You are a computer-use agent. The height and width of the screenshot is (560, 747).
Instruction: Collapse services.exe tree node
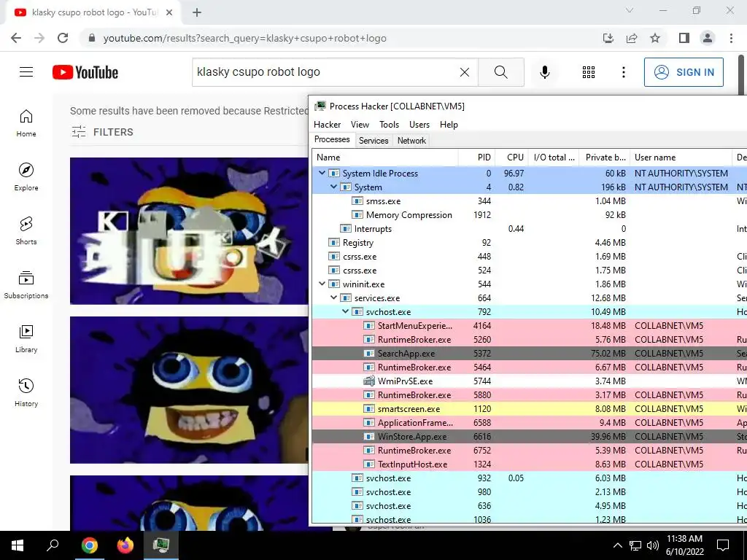pyautogui.click(x=334, y=297)
